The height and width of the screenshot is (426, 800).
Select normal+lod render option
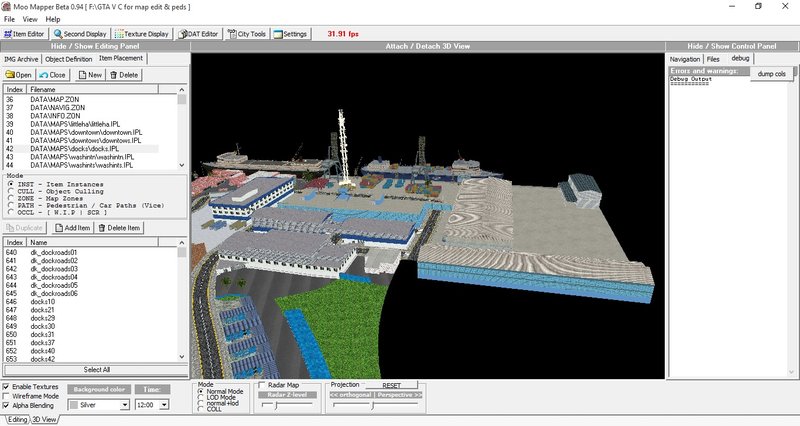click(x=201, y=403)
